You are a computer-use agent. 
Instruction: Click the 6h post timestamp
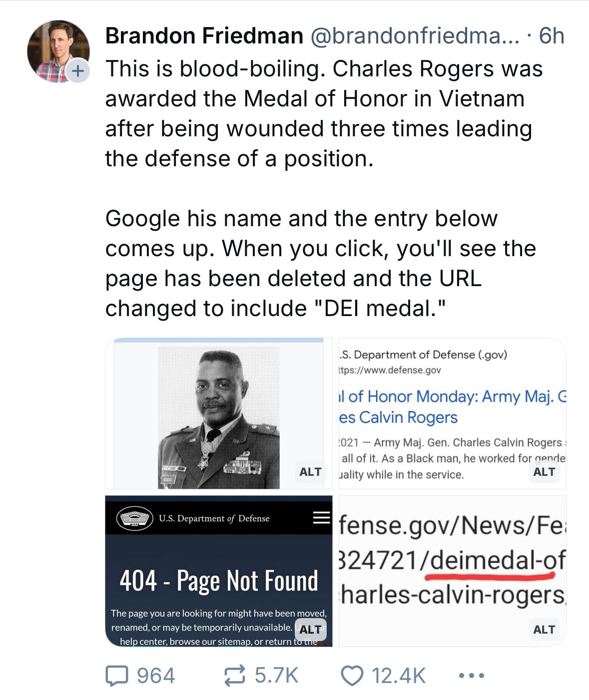click(x=552, y=36)
